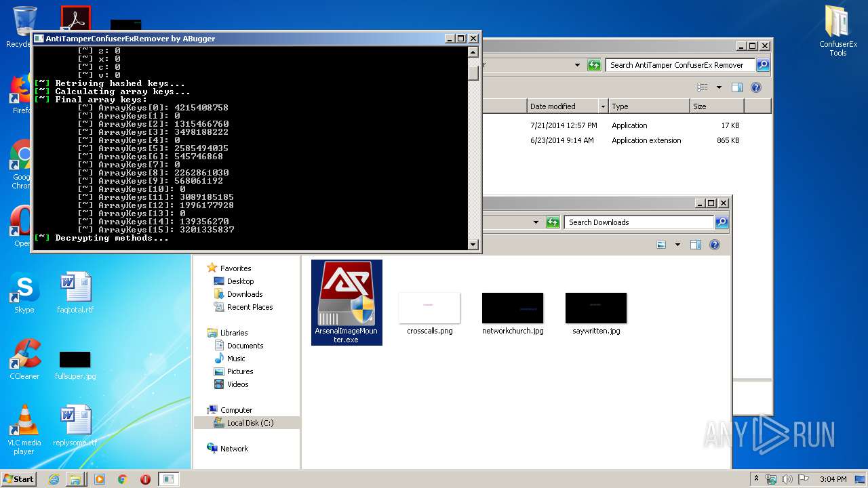This screenshot has height=488, width=868.
Task: Switch to console app taskbar button
Action: 169,479
